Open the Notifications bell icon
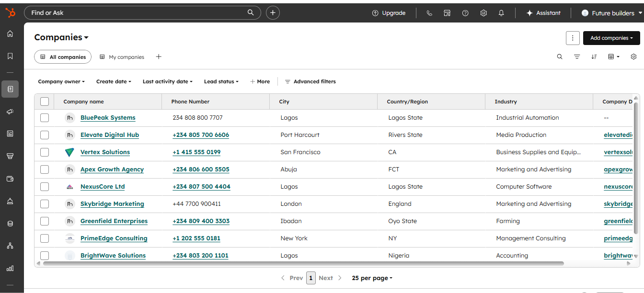This screenshot has width=644, height=293. pos(501,13)
